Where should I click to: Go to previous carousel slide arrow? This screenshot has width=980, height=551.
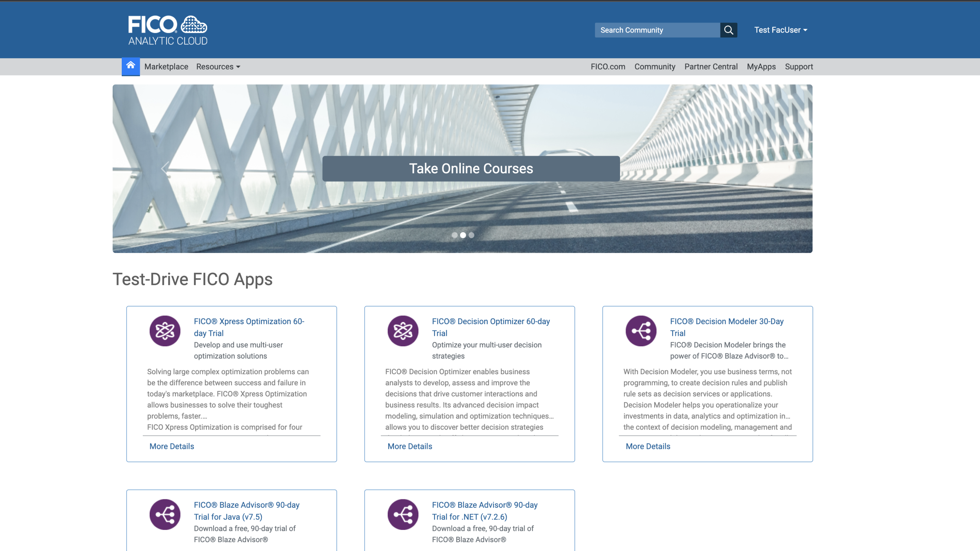(x=165, y=168)
